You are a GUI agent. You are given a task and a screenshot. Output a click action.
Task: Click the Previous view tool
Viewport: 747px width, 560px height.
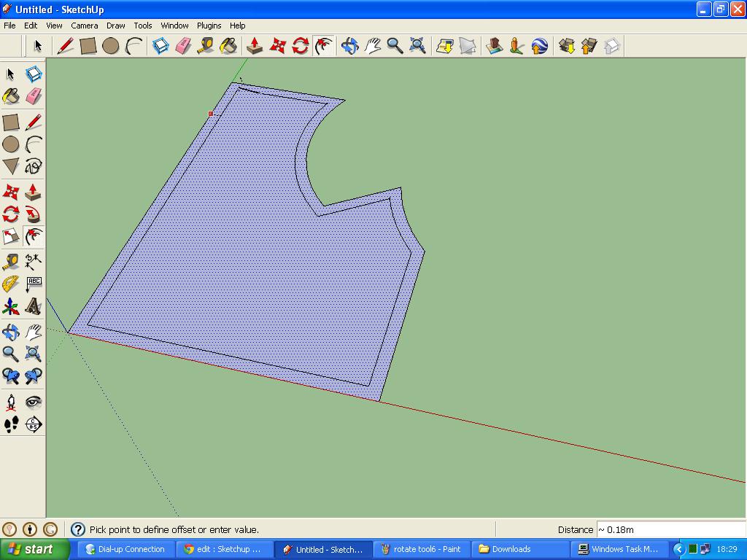coord(11,376)
